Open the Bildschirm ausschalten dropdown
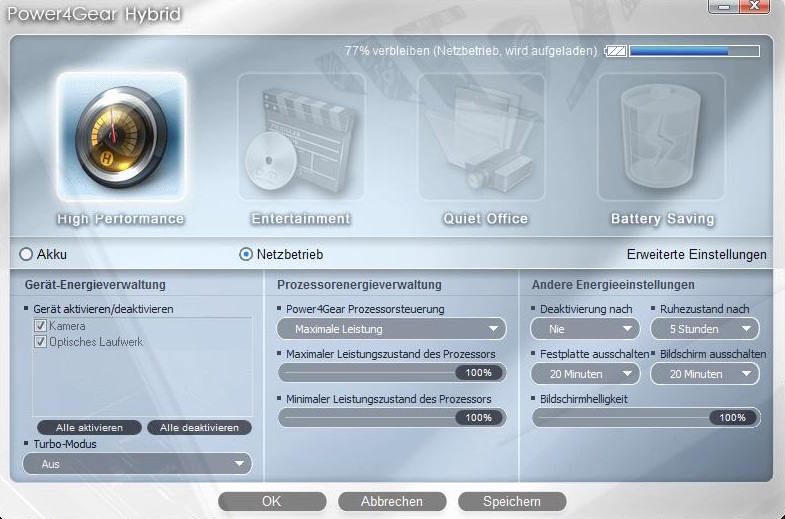785x519 pixels. (705, 374)
